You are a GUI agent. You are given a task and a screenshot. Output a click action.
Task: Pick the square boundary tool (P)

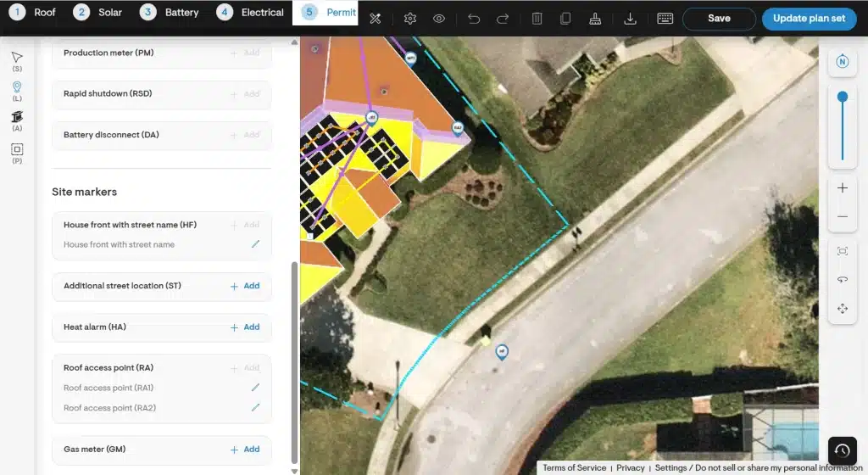click(x=17, y=149)
